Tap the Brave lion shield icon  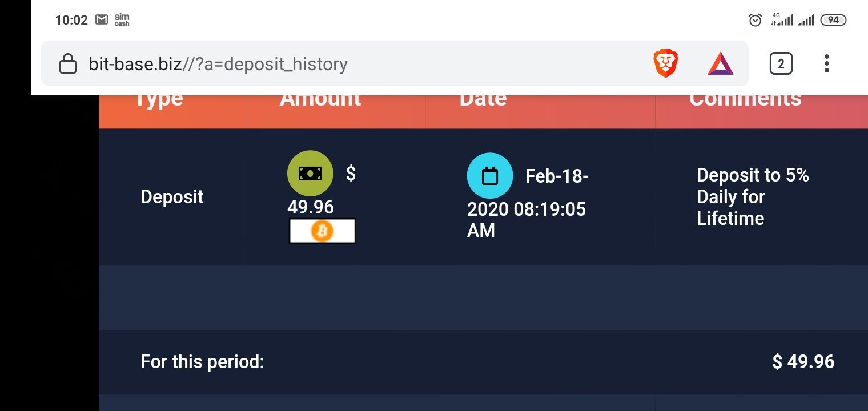coord(665,63)
